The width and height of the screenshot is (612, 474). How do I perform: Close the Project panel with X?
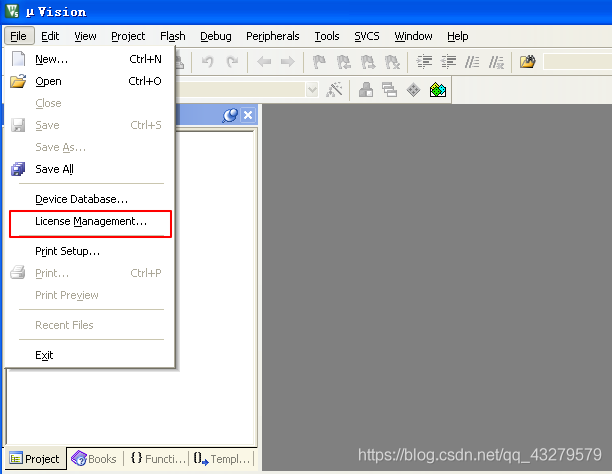(x=248, y=115)
